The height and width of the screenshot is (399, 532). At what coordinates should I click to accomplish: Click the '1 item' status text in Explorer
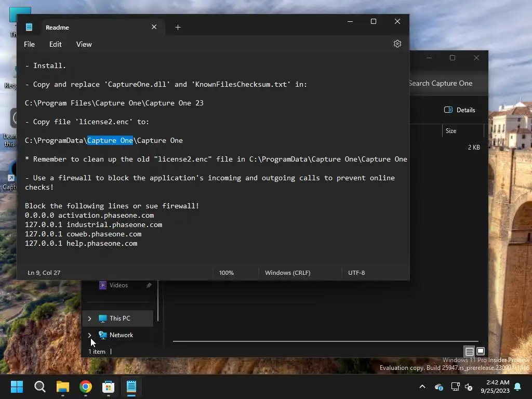tap(97, 352)
